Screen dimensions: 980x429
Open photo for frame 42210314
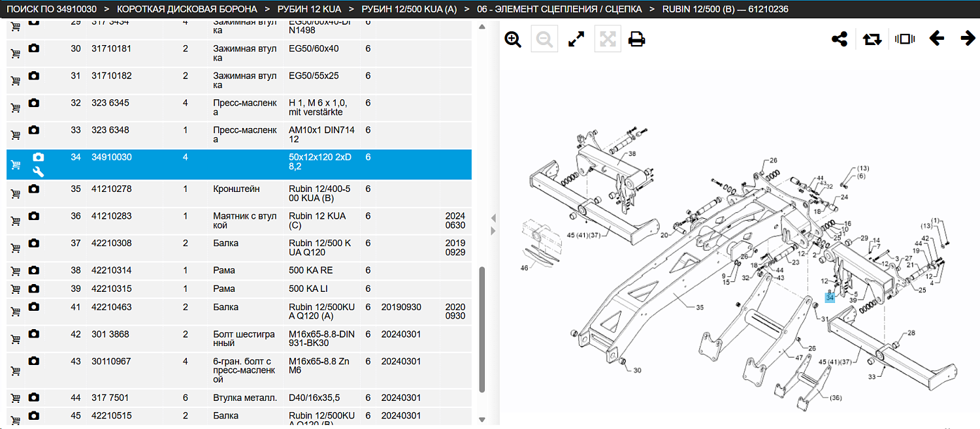[34, 270]
